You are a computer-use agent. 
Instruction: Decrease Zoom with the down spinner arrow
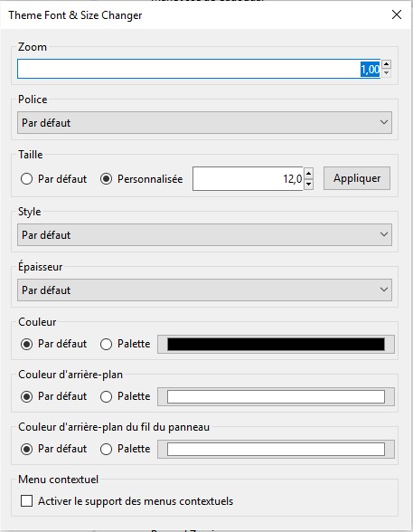(386, 73)
